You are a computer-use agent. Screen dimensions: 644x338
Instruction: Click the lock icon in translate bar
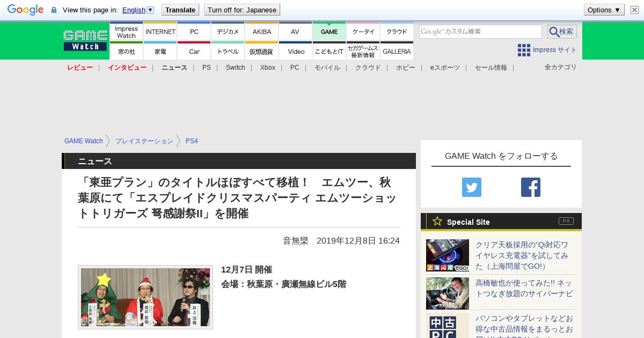(x=54, y=10)
